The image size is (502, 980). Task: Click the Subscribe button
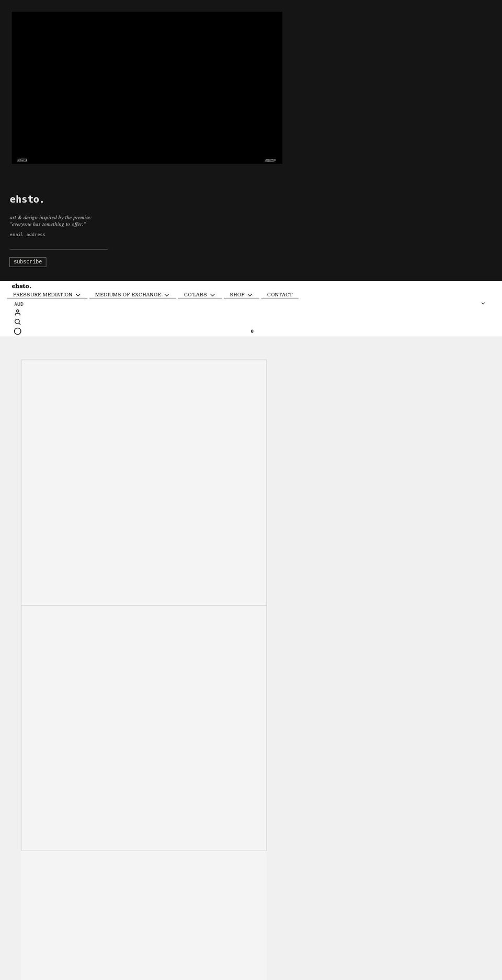click(28, 262)
